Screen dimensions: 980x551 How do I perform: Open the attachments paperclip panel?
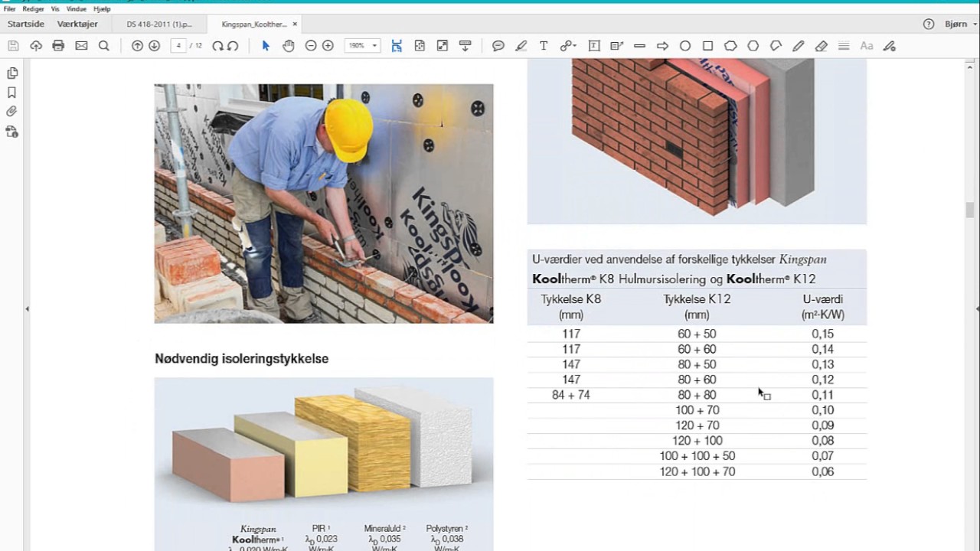pos(12,112)
